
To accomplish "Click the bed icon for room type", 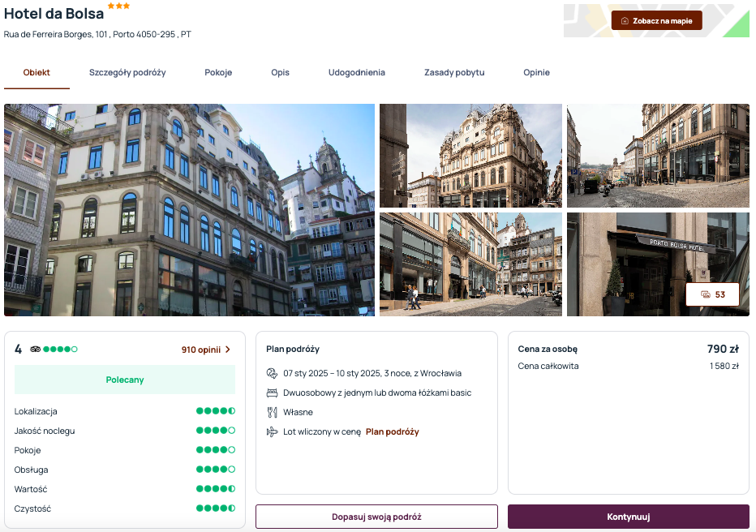I will pos(272,393).
